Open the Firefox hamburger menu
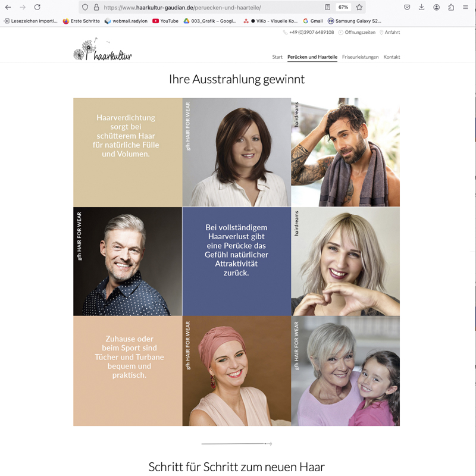This screenshot has width=476, height=476. point(465,7)
